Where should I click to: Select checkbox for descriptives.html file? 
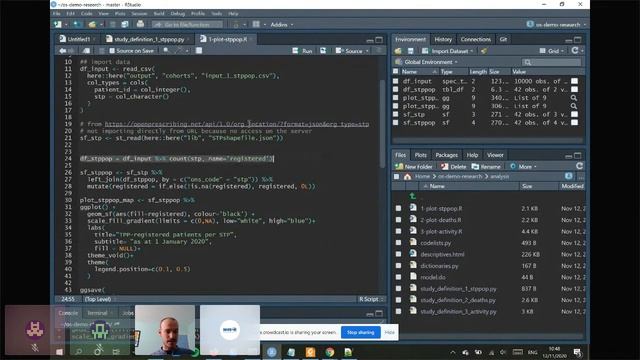(x=398, y=254)
